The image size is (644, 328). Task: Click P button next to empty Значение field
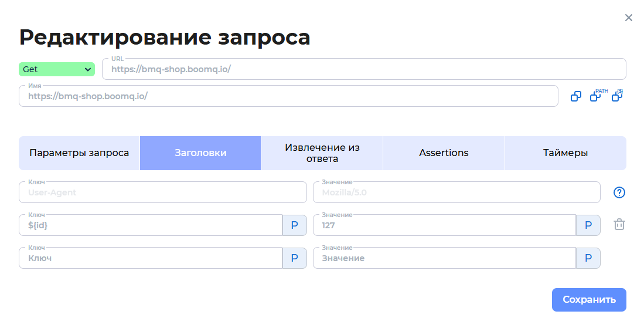pyautogui.click(x=588, y=258)
